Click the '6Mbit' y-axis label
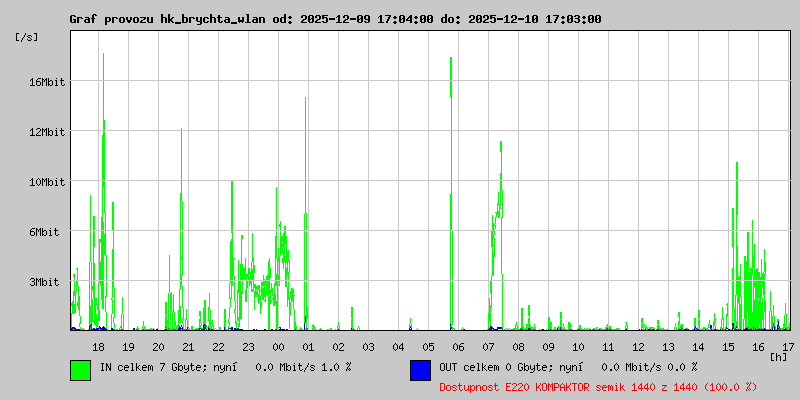This screenshot has width=800, height=400. pos(44,232)
